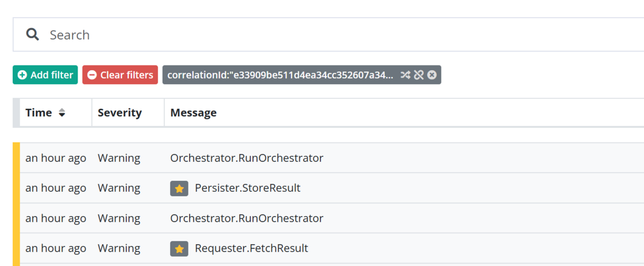Click the Time column sort arrows
The width and height of the screenshot is (644, 266).
62,113
